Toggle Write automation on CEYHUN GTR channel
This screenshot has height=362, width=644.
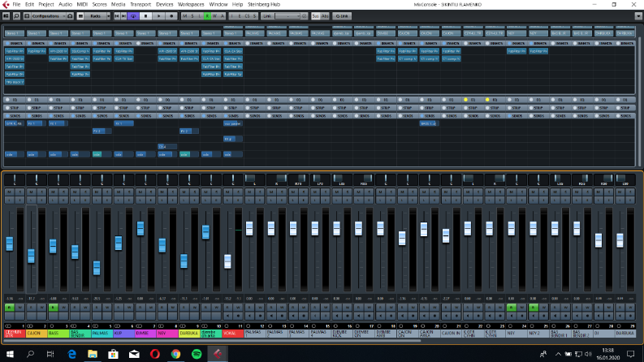19,308
